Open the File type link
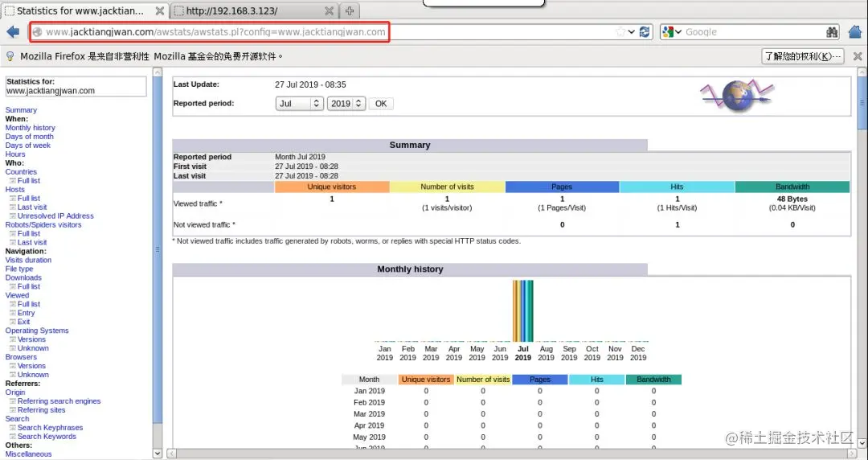This screenshot has height=460, width=868. pos(19,269)
